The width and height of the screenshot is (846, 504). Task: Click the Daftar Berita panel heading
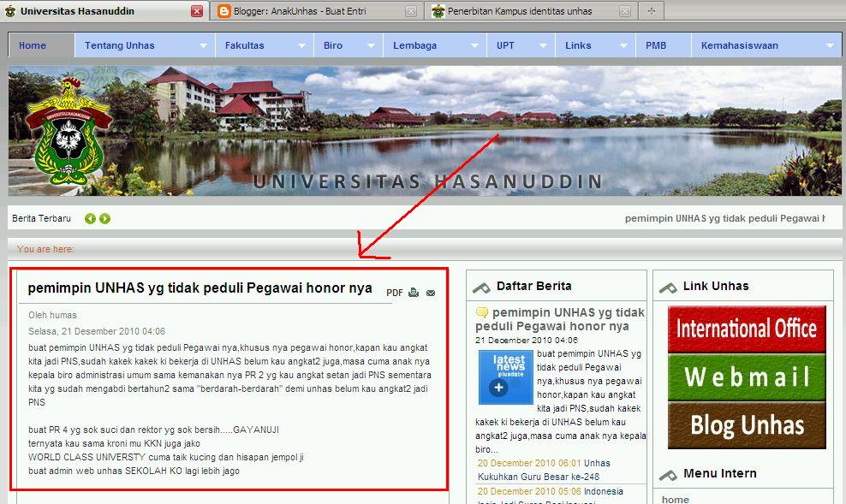[533, 287]
